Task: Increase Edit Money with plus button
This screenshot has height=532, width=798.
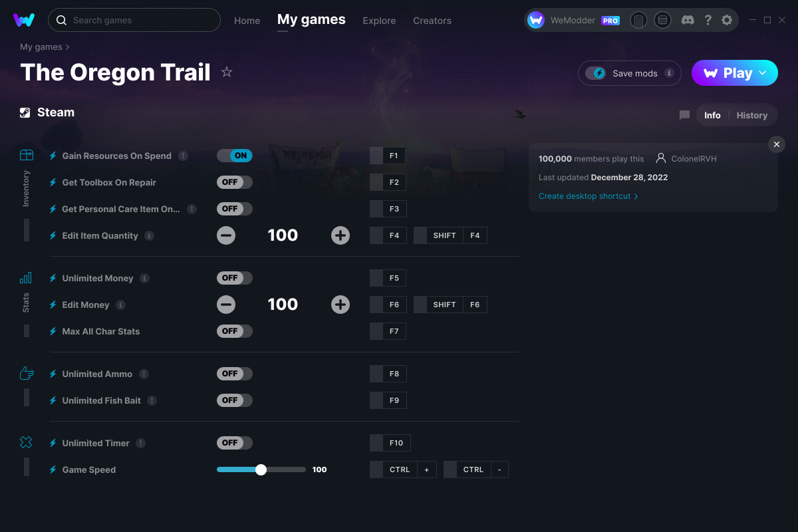Action: tap(340, 305)
